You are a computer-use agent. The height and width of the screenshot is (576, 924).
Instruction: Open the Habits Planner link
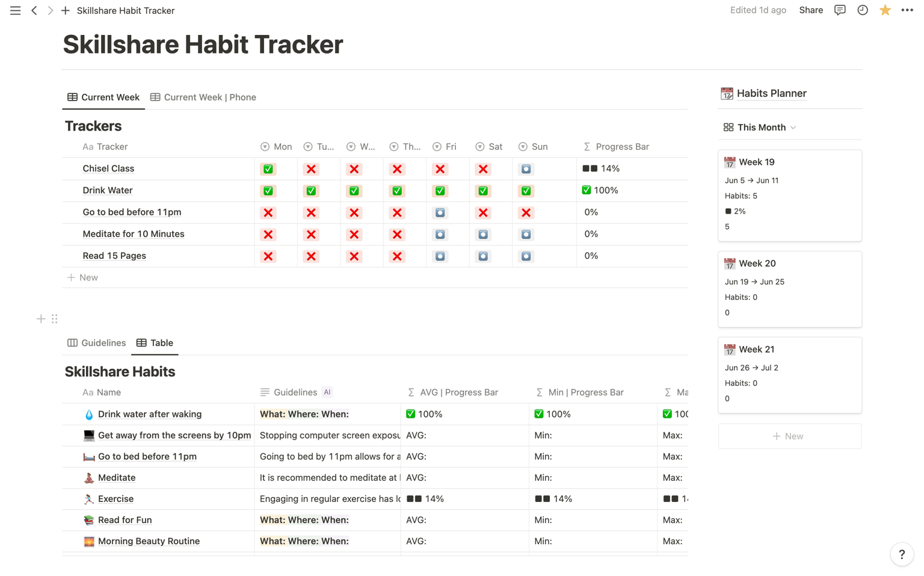pyautogui.click(x=771, y=93)
